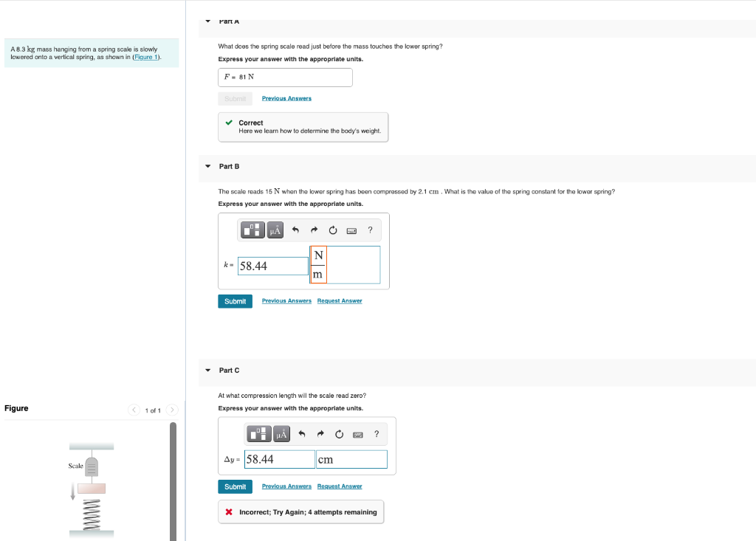The image size is (756, 541).
Task: Open Previous Answers for Part C
Action: (286, 486)
